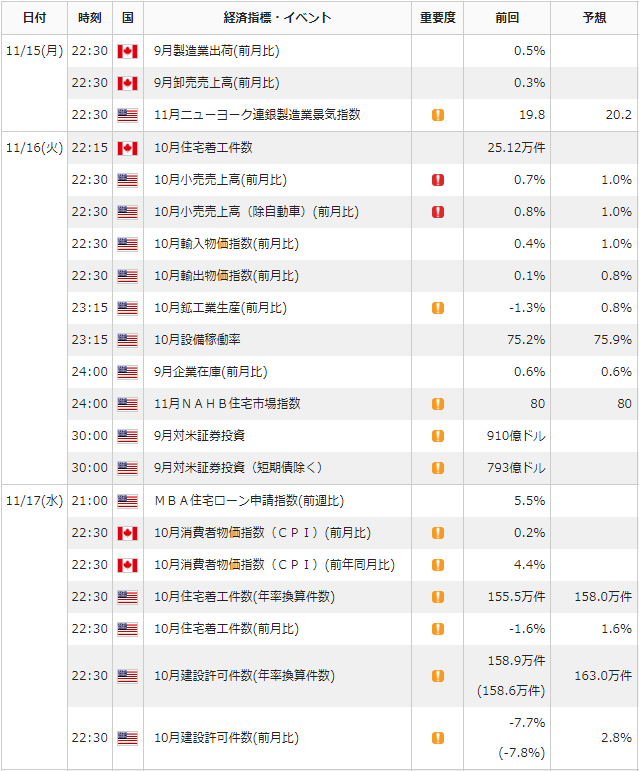The height and width of the screenshot is (771, 639).
Task: Click US flag beside 9月対米証券投資 910億ドル
Action: point(127,436)
